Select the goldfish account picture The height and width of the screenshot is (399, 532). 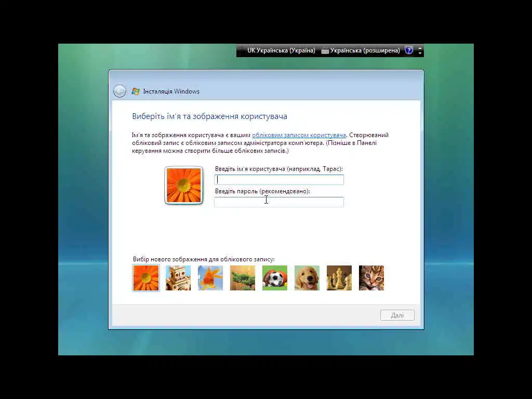coord(210,278)
